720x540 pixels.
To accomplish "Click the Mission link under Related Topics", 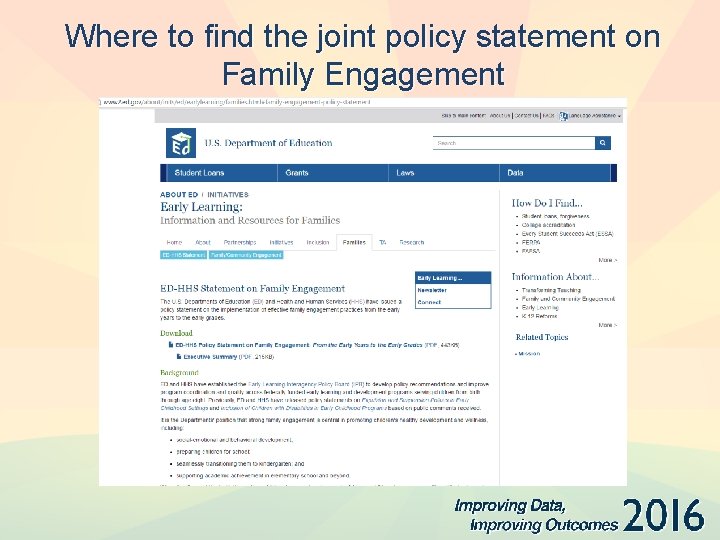I will tap(529, 354).
